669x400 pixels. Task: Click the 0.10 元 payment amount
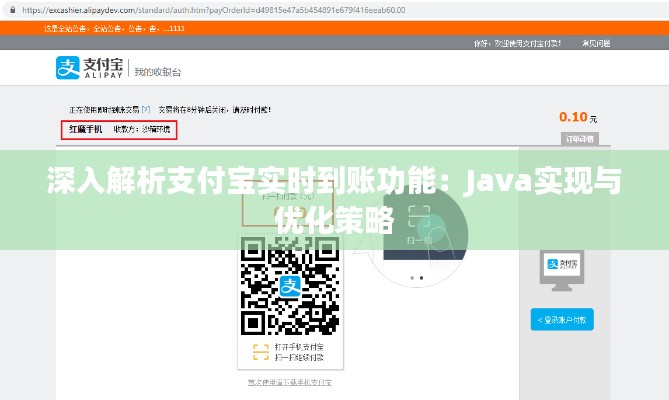point(578,117)
